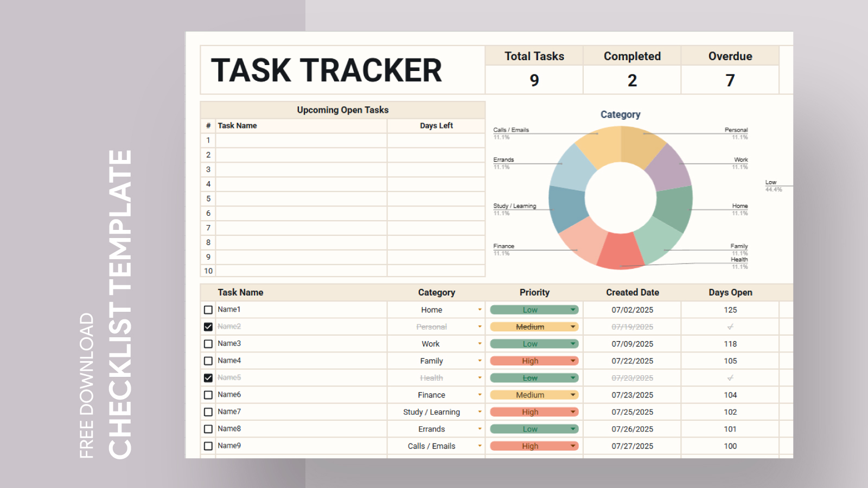This screenshot has width=868, height=488.
Task: Select the High priority pill for Name7
Action: (x=534, y=412)
